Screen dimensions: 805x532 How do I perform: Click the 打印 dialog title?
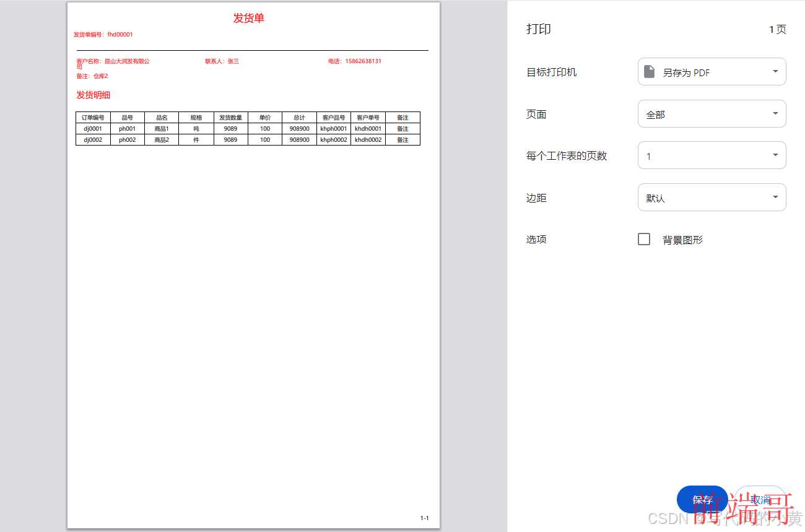(538, 29)
